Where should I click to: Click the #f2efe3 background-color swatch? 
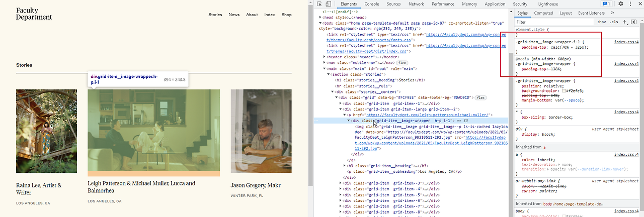pos(565,90)
